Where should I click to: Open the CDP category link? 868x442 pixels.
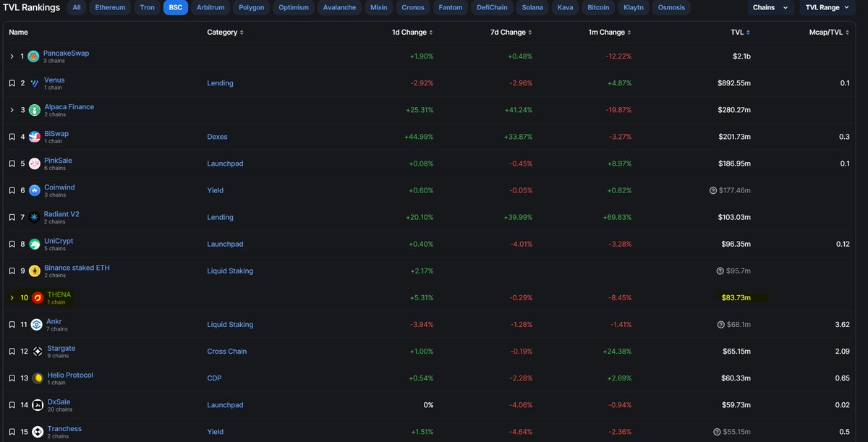coord(214,378)
